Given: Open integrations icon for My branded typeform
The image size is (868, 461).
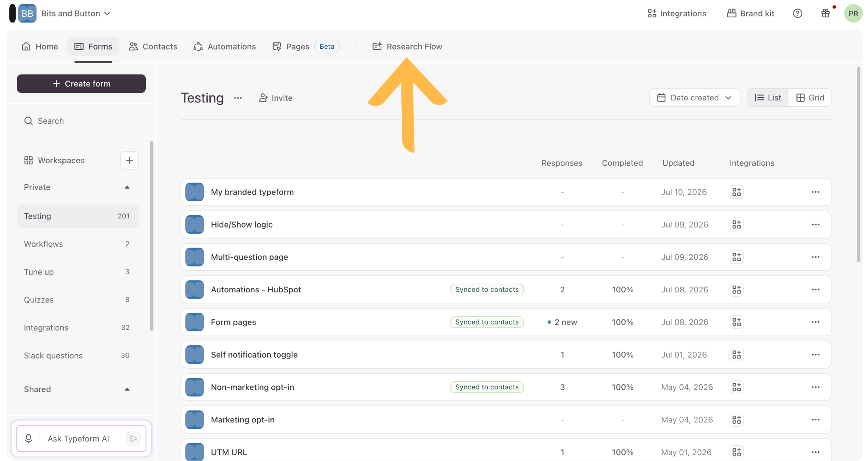Looking at the screenshot, I should [x=737, y=192].
